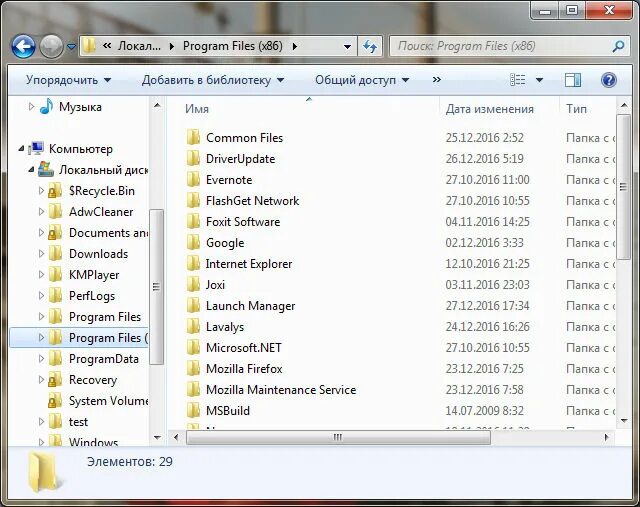This screenshot has height=507, width=640.
Task: Select the FlashGet Network folder icon
Action: (x=193, y=200)
